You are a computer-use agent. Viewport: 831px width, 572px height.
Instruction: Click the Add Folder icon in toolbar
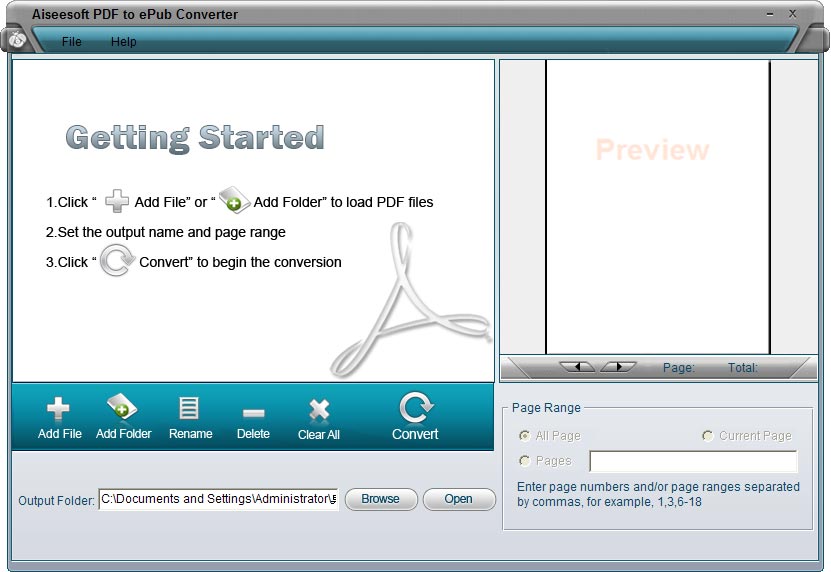point(122,408)
